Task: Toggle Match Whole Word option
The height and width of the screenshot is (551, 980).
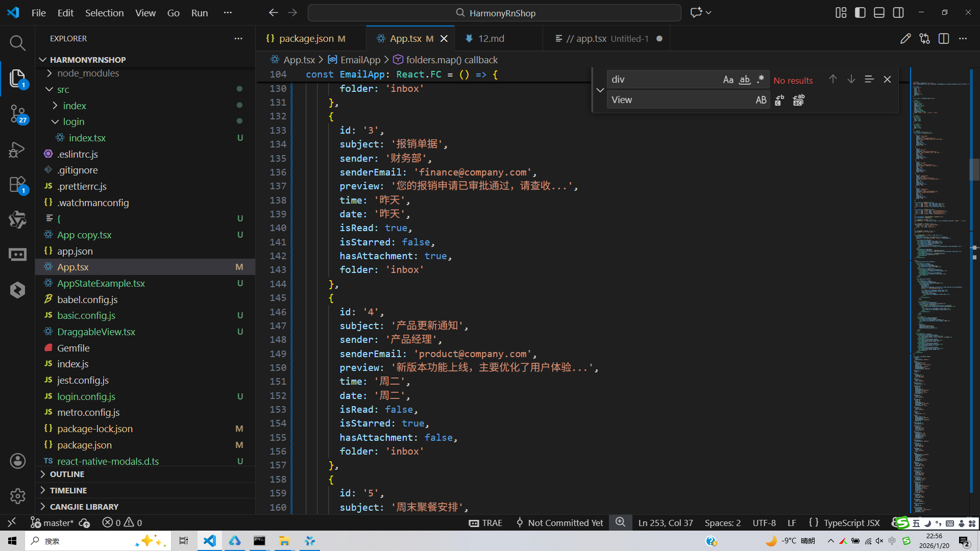Action: 745,80
